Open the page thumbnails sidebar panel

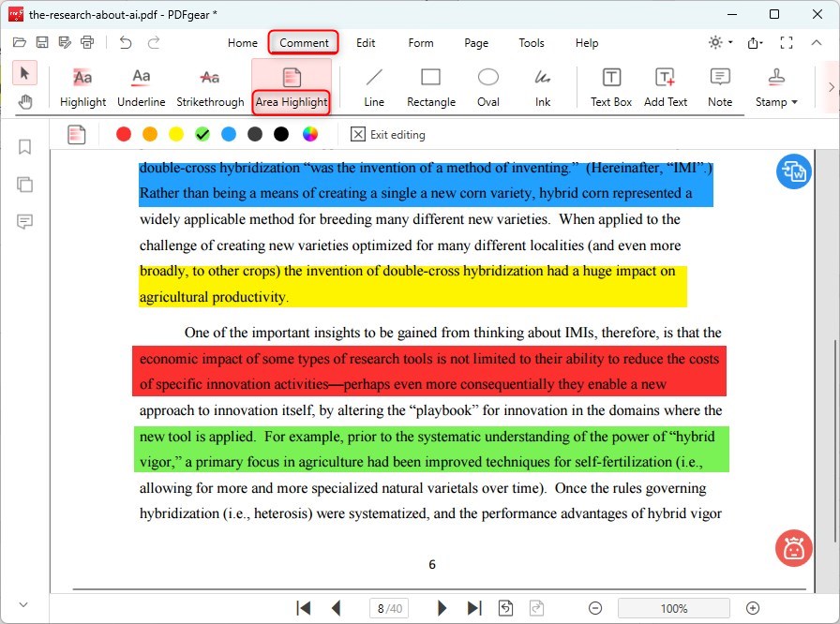click(x=24, y=184)
